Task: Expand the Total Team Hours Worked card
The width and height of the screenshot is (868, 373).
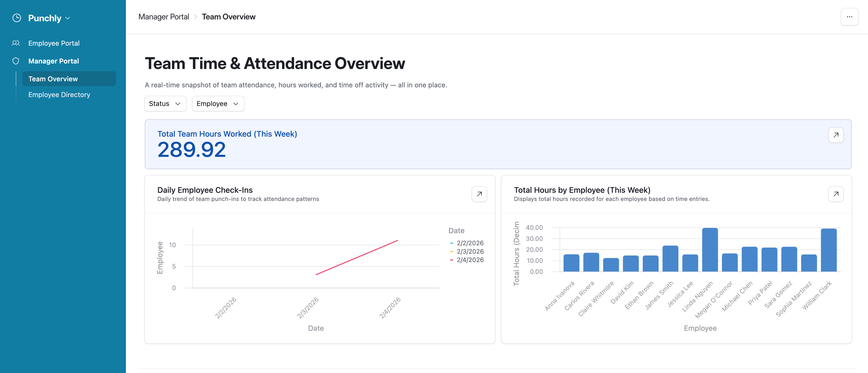Action: (x=836, y=135)
